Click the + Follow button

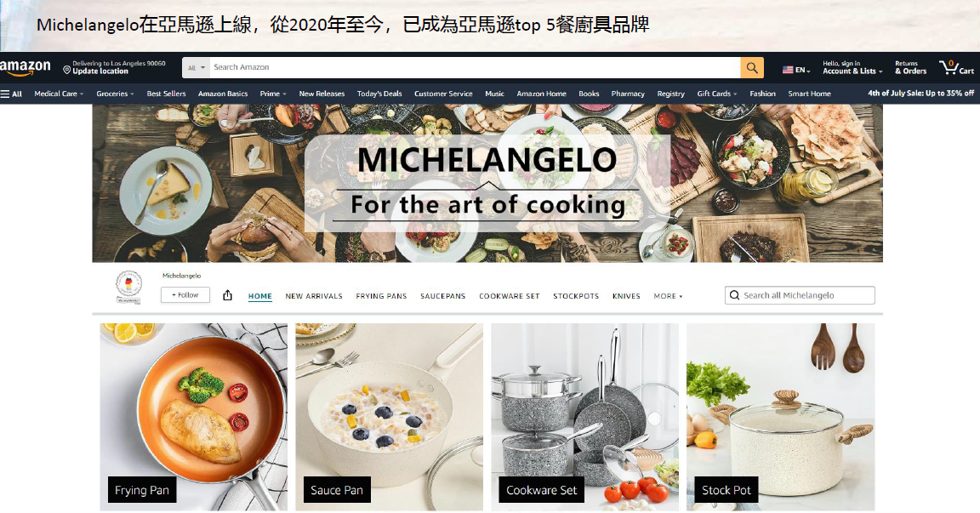(x=185, y=295)
